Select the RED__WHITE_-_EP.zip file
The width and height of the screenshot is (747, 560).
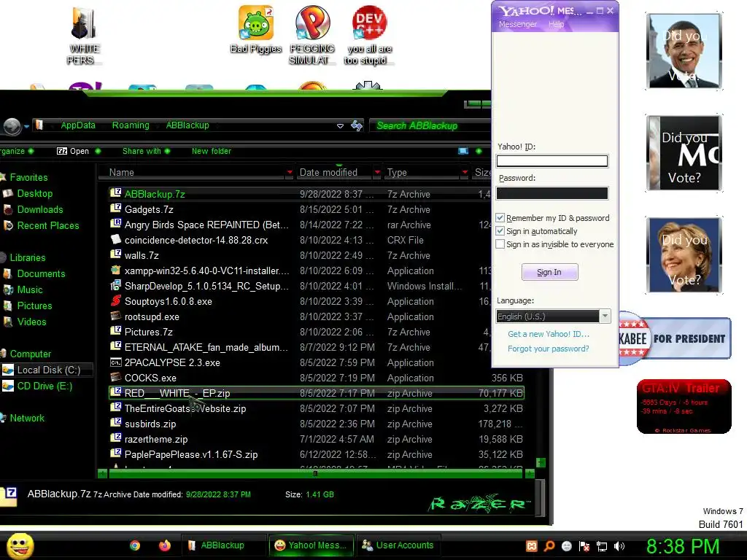click(x=317, y=393)
